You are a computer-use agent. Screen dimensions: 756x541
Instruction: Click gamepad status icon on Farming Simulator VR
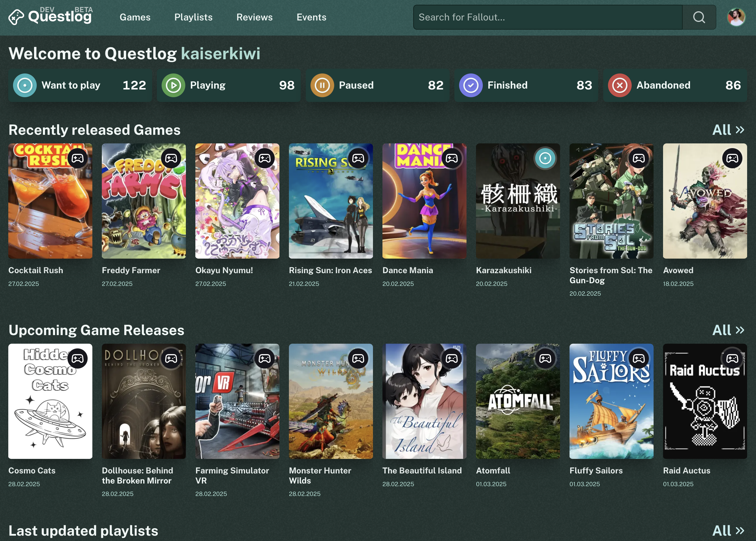pos(265,358)
